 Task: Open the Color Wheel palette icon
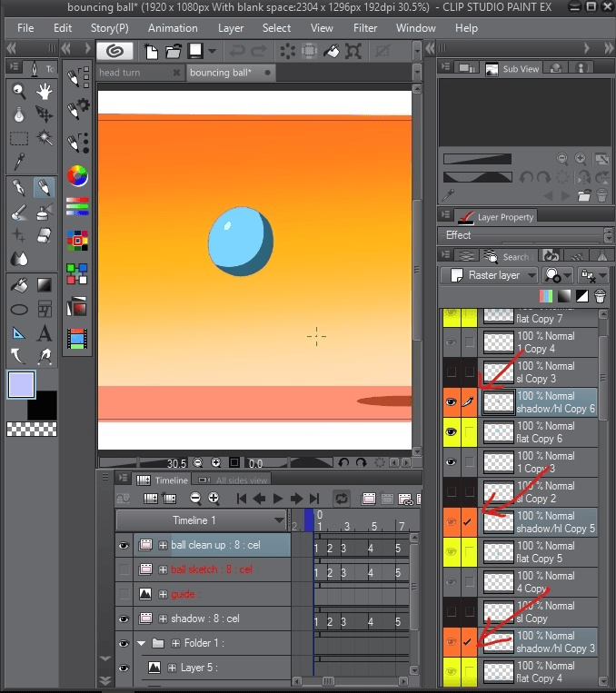click(77, 174)
